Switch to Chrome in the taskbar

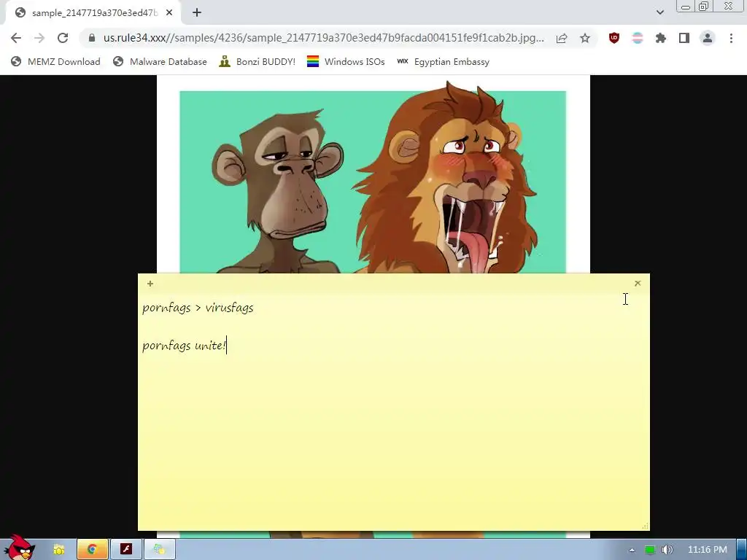92,550
